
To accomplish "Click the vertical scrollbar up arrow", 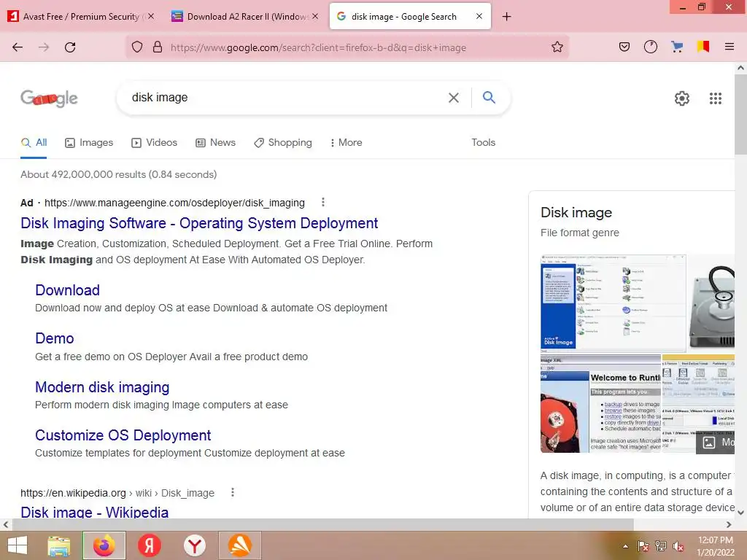I will click(740, 68).
